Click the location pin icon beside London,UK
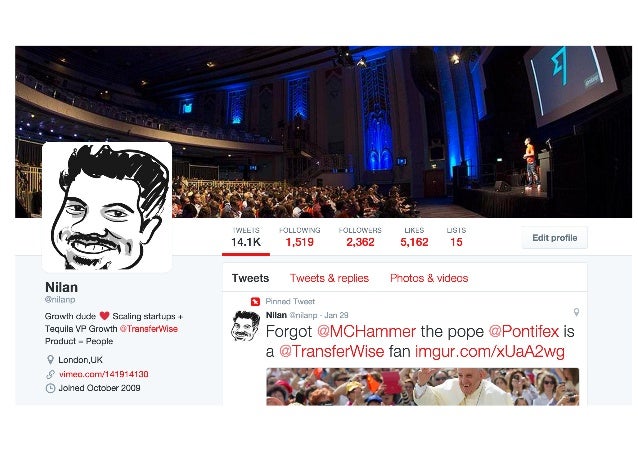This screenshot has height=452, width=638. (50, 360)
